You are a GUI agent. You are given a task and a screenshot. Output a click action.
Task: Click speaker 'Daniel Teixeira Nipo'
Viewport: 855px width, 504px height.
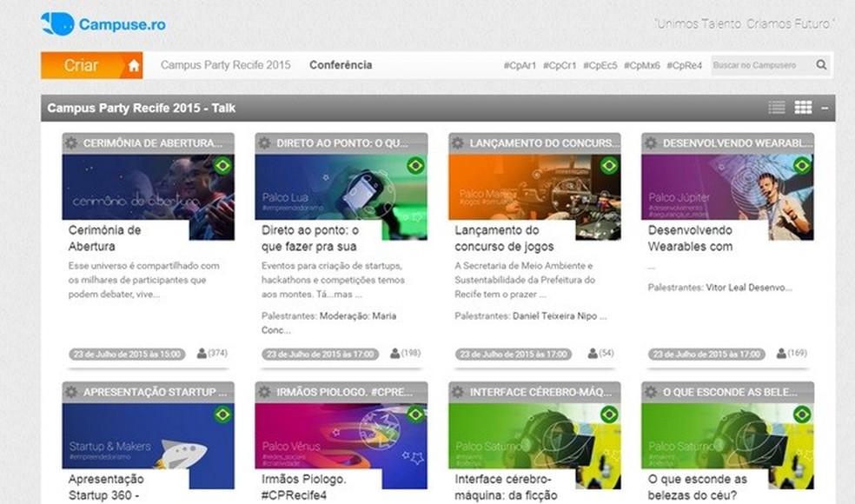[560, 315]
